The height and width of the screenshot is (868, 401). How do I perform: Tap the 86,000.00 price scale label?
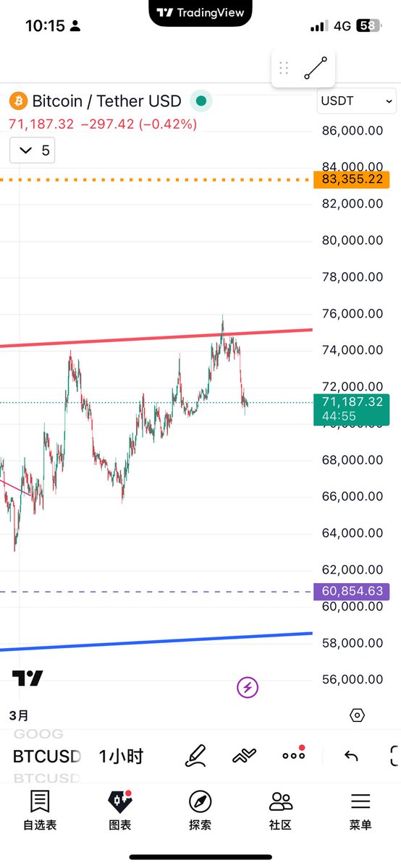point(352,131)
